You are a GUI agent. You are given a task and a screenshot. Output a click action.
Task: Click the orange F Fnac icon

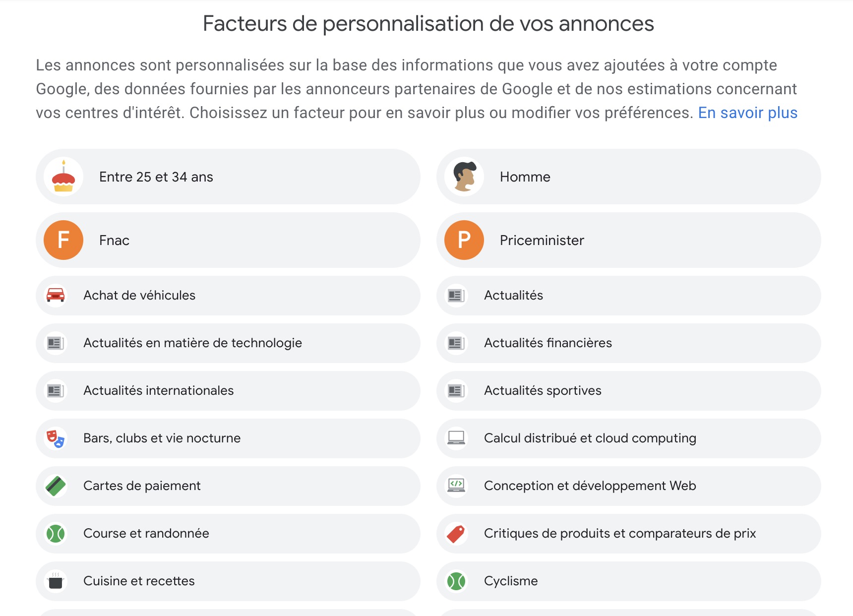[x=63, y=241]
